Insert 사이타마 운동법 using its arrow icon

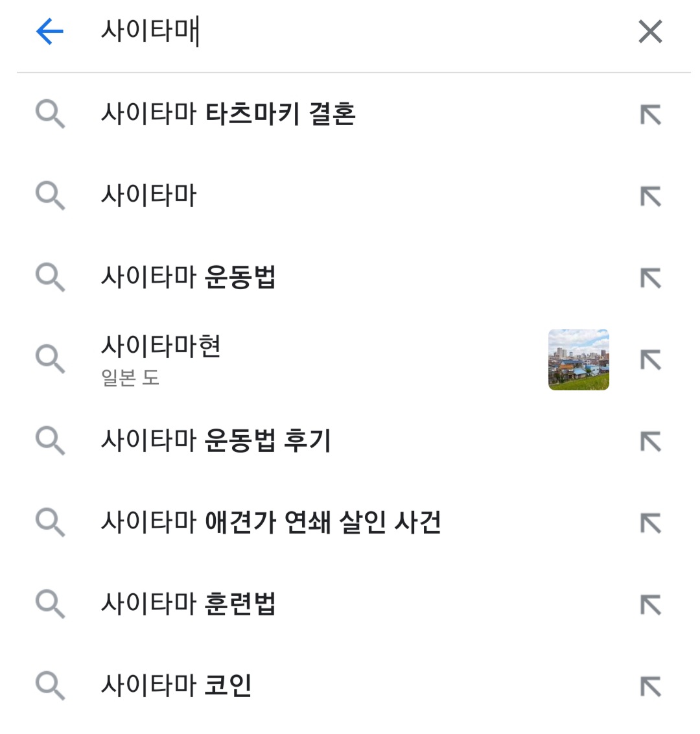point(650,278)
